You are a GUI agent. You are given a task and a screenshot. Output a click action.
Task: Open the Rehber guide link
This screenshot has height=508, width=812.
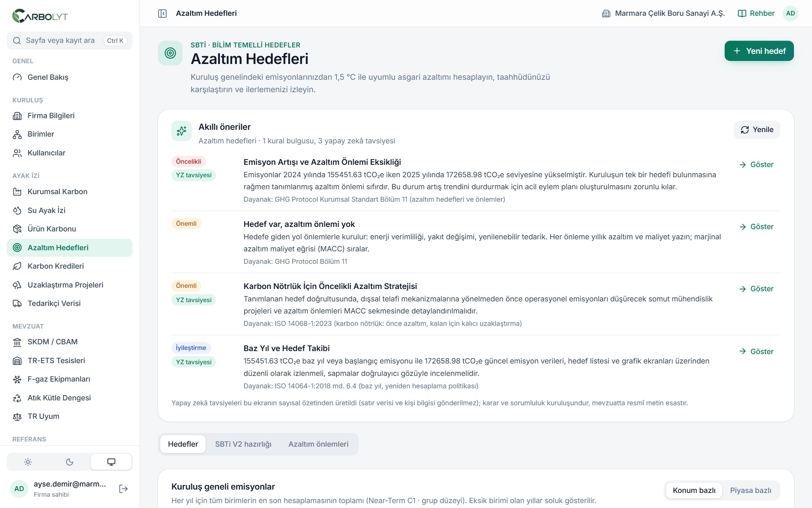[756, 14]
